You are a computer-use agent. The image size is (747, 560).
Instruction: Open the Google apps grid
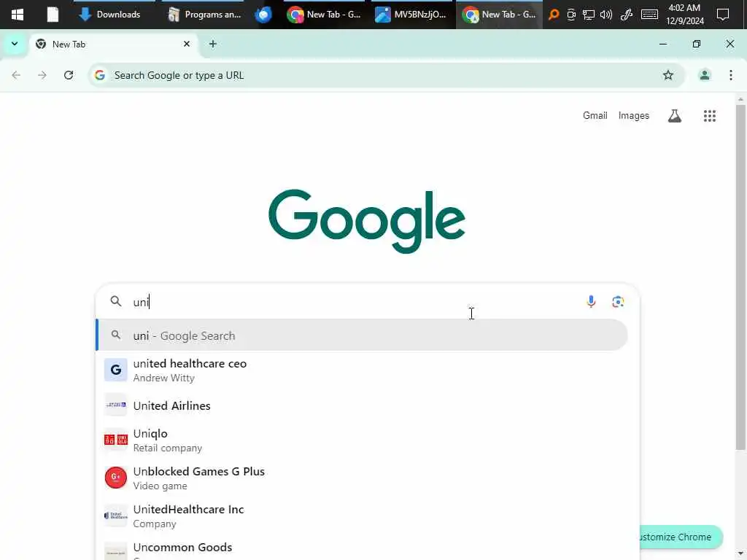point(709,116)
